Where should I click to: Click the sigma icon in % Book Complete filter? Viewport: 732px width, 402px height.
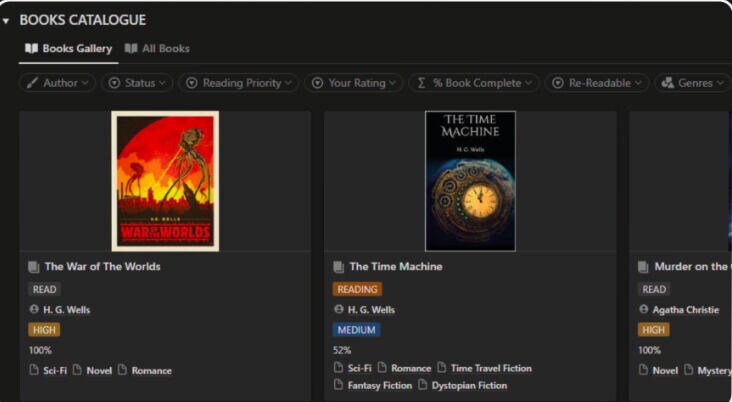[422, 83]
